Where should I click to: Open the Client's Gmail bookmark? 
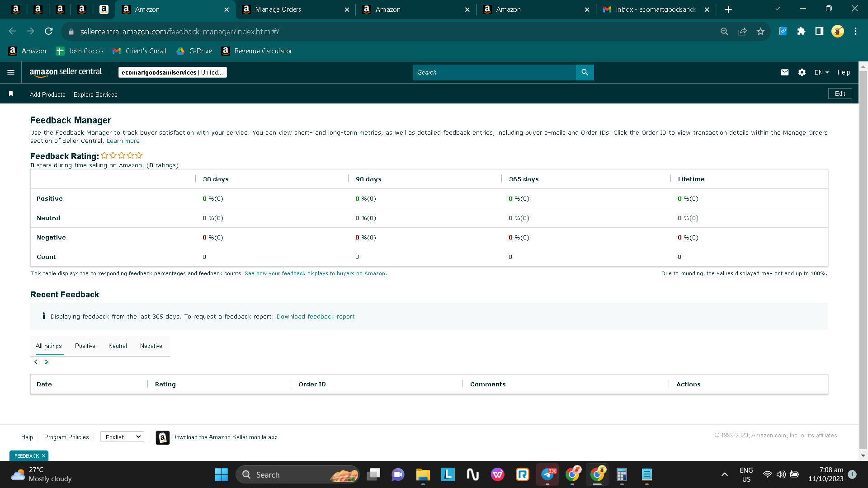pos(140,51)
